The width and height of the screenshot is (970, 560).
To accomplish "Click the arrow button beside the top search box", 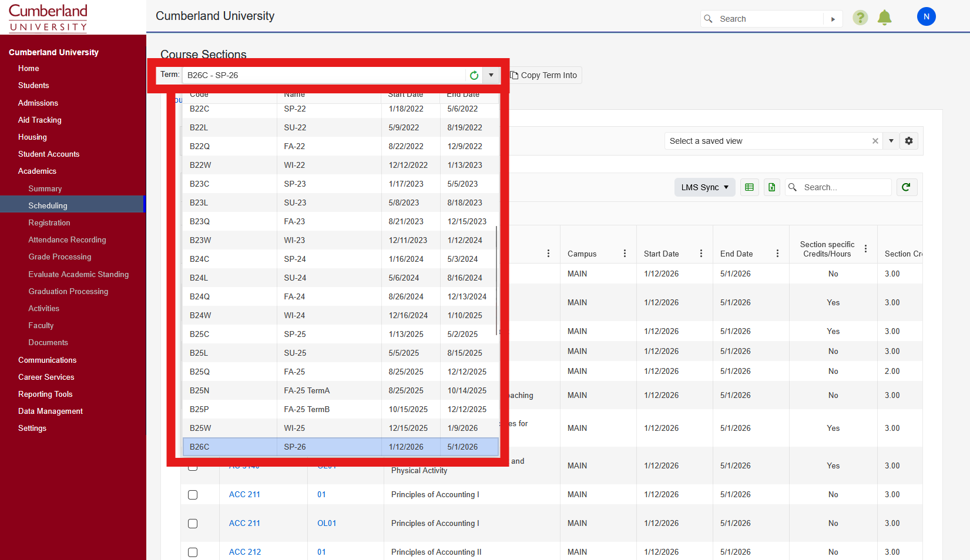I will pos(833,19).
